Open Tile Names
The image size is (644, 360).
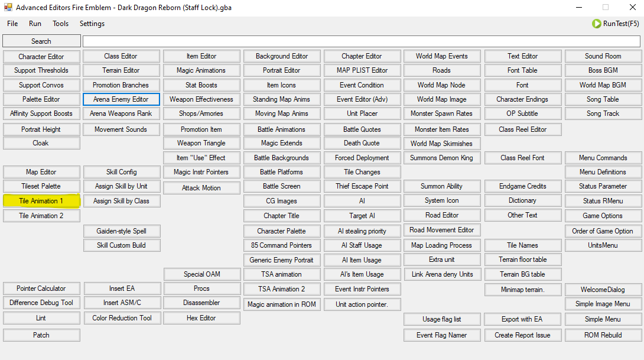click(522, 245)
